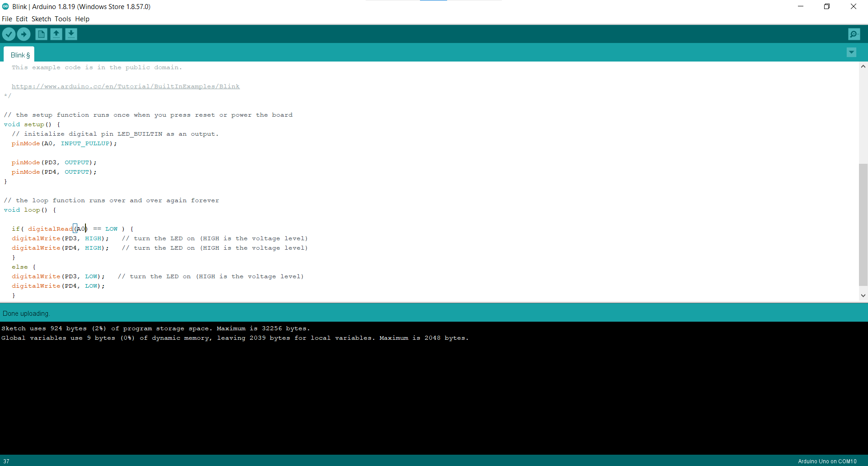
Task: Click the 'Done uploading.' status message
Action: (x=26, y=314)
